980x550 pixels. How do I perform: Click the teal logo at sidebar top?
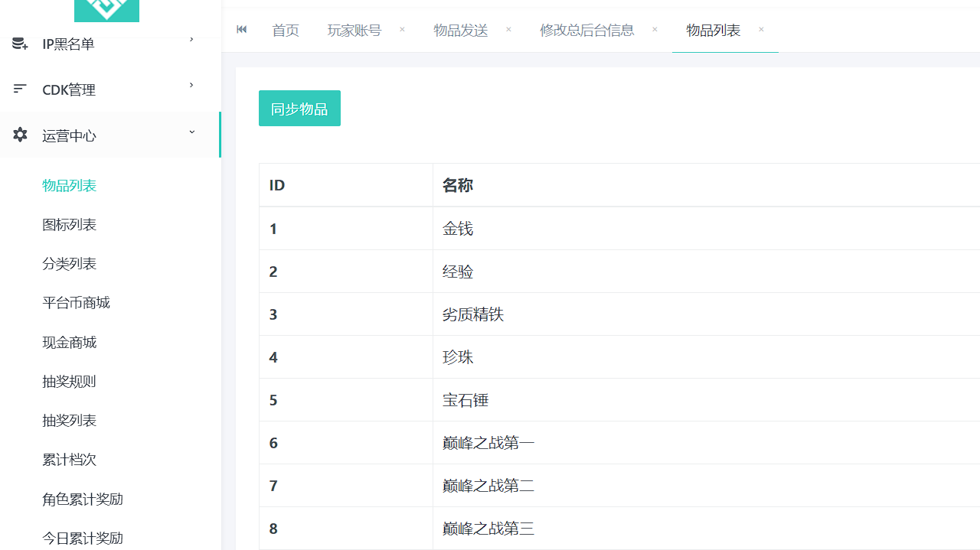(106, 11)
